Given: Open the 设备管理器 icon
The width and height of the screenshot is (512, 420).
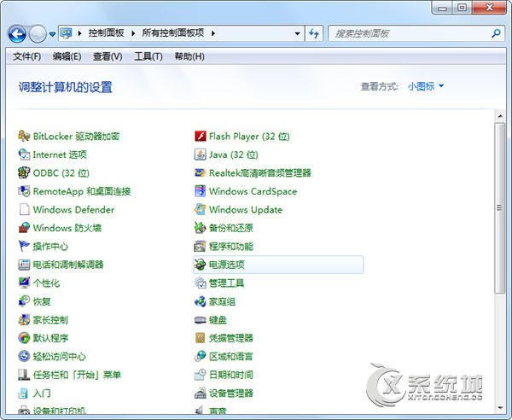Looking at the screenshot, I should (x=201, y=393).
